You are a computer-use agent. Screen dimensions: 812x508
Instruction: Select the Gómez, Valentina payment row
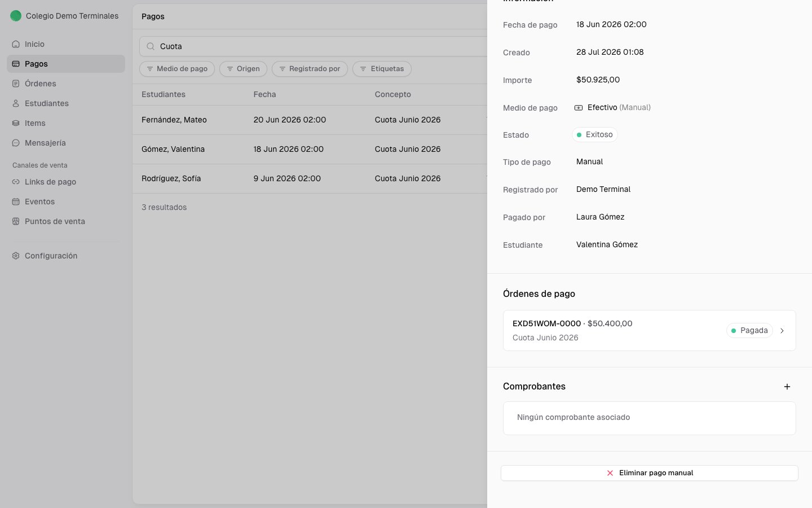coord(310,149)
